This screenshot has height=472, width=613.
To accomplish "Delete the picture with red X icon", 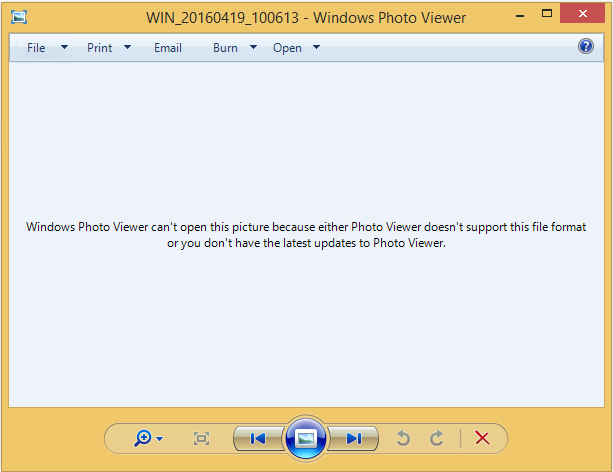I will 482,438.
